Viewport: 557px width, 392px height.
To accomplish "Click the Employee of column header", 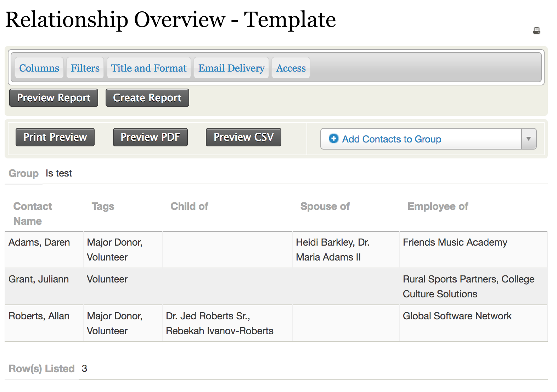I will click(438, 206).
